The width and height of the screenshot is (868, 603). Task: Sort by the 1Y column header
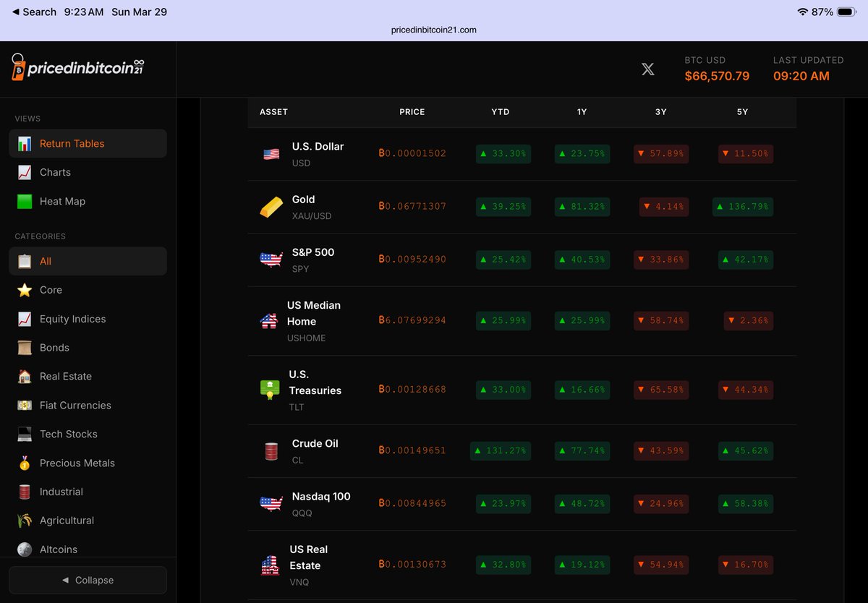coord(582,112)
